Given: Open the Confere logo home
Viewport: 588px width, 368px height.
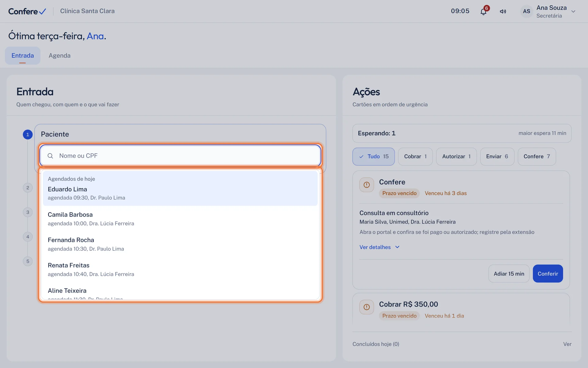Looking at the screenshot, I should click(x=27, y=11).
